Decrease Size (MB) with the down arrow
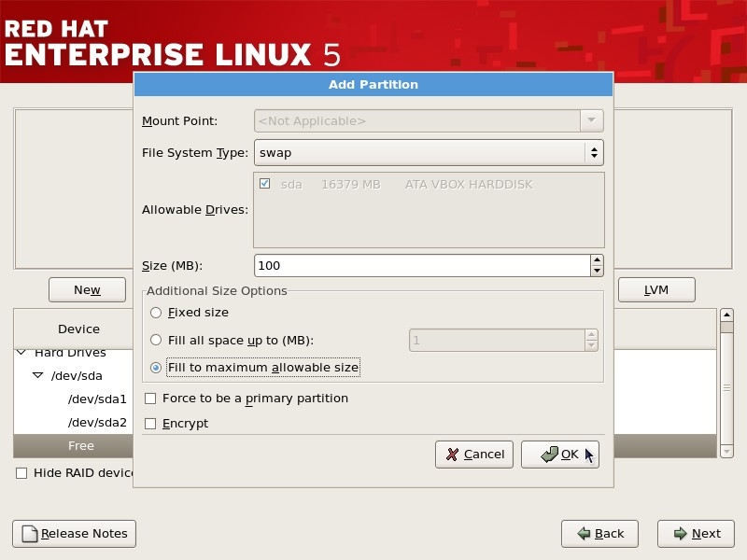The width and height of the screenshot is (747, 560). click(597, 271)
